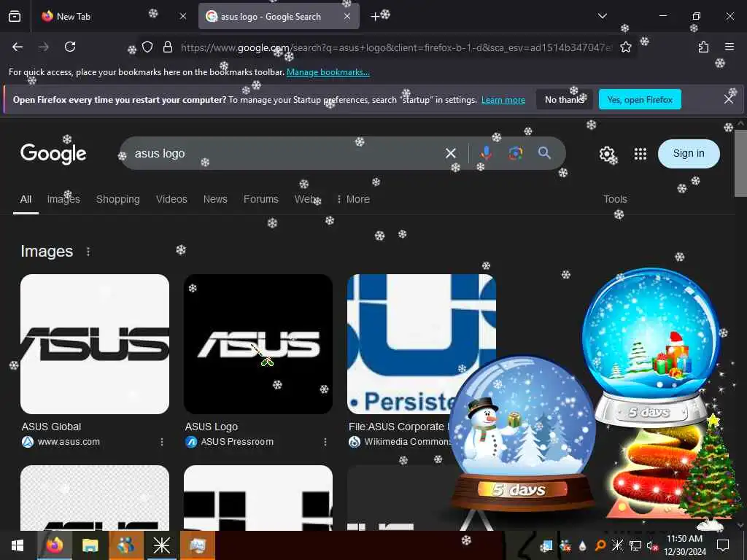Image resolution: width=747 pixels, height=560 pixels.
Task: Open the Firefox extensions menu
Action: pyautogui.click(x=703, y=47)
